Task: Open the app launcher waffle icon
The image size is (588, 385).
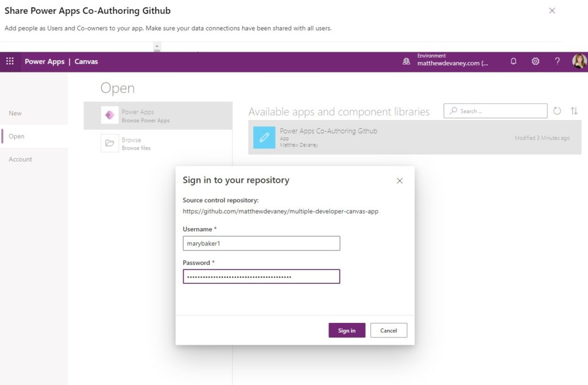Action: click(10, 61)
